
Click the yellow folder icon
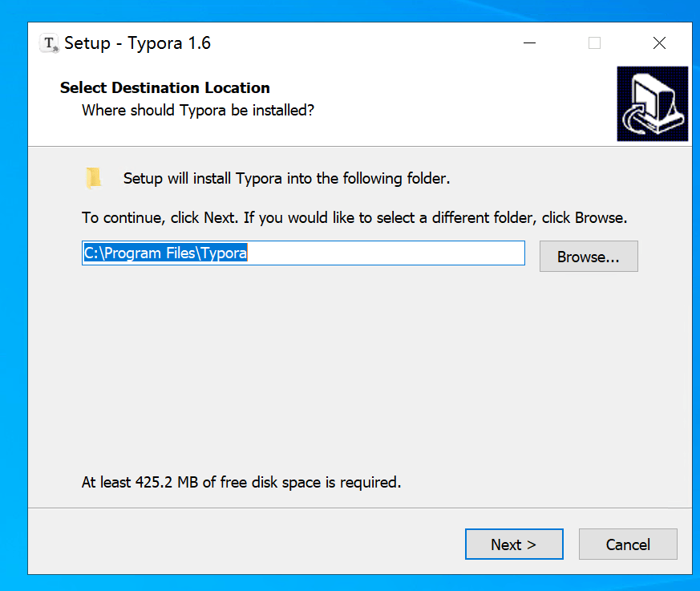93,178
